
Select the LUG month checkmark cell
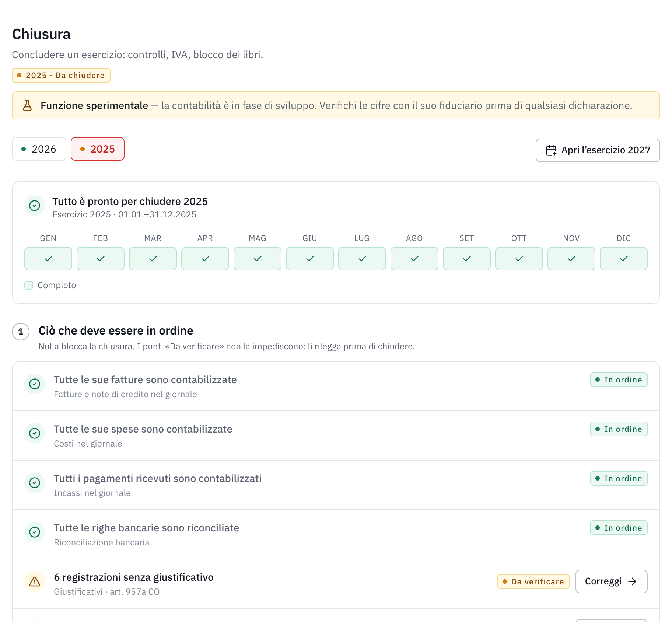point(362,259)
